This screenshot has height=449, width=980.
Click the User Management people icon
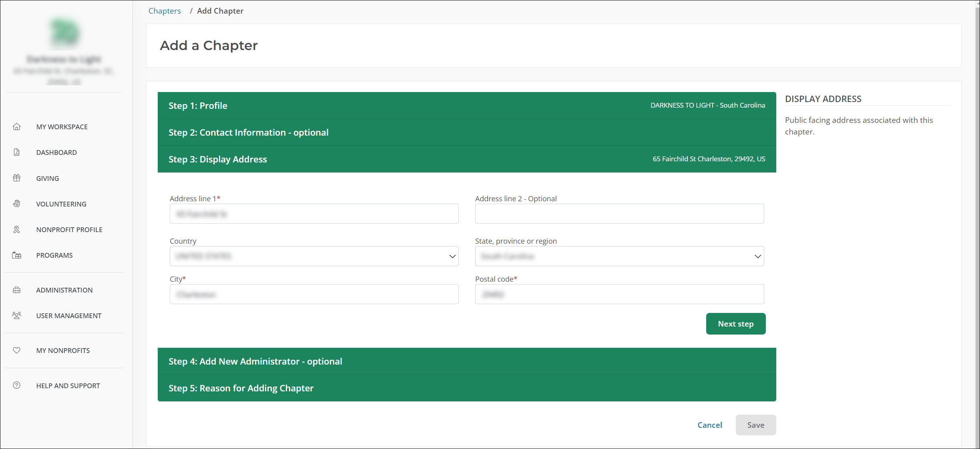point(16,316)
